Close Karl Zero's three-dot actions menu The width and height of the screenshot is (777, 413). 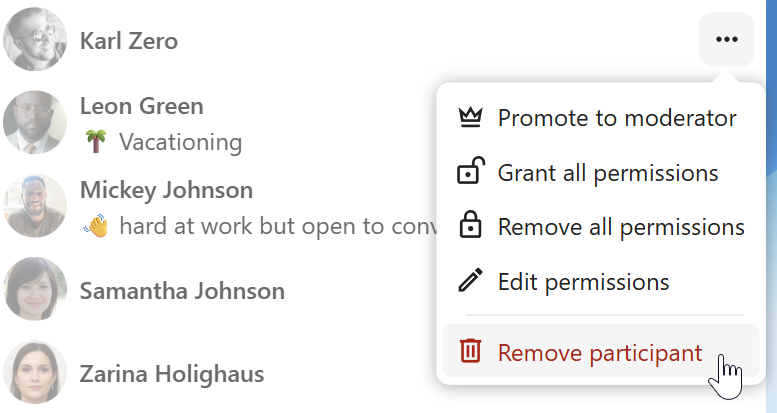726,40
